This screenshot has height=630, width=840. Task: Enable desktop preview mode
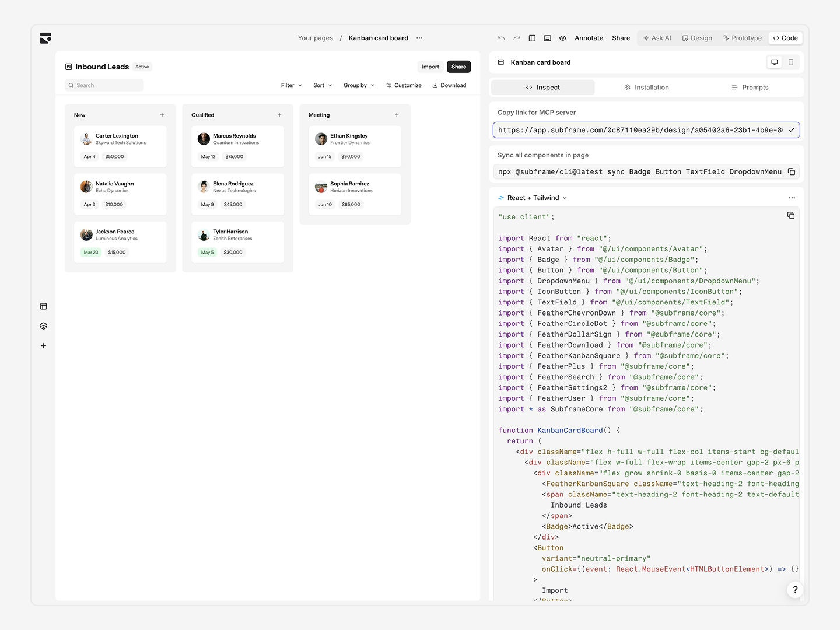pos(774,62)
